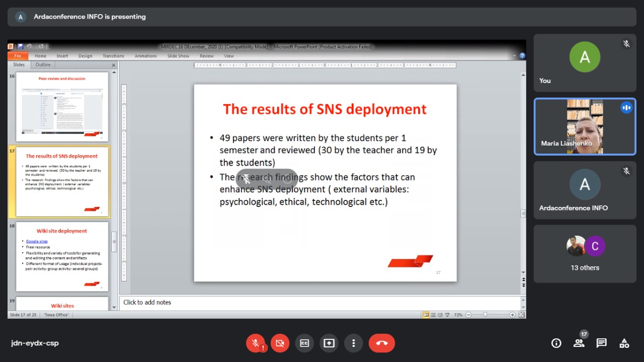The image size is (644, 362).
Task: Leave the call with red hang-up button
Action: tap(382, 343)
